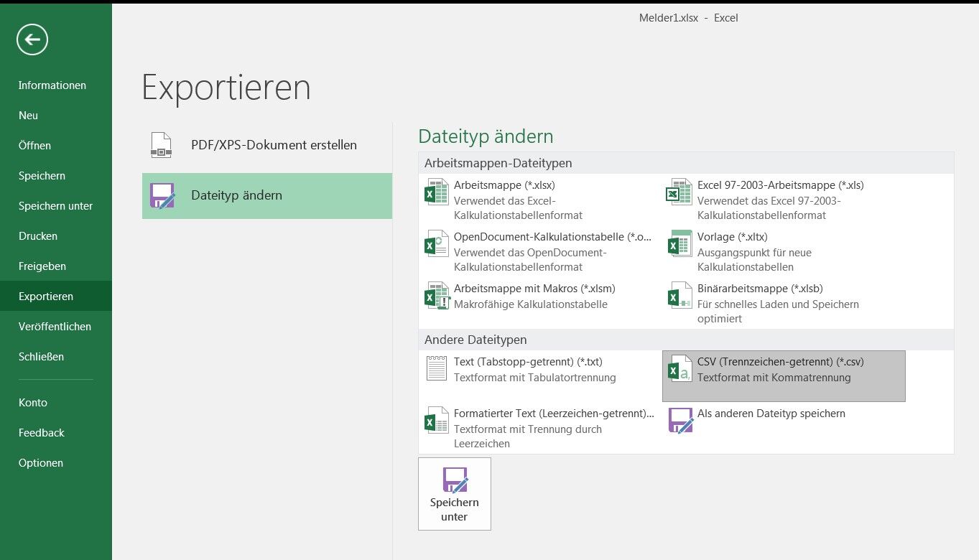Select the Binärarbeitsmappe (*.xlsb) icon

[x=679, y=296]
